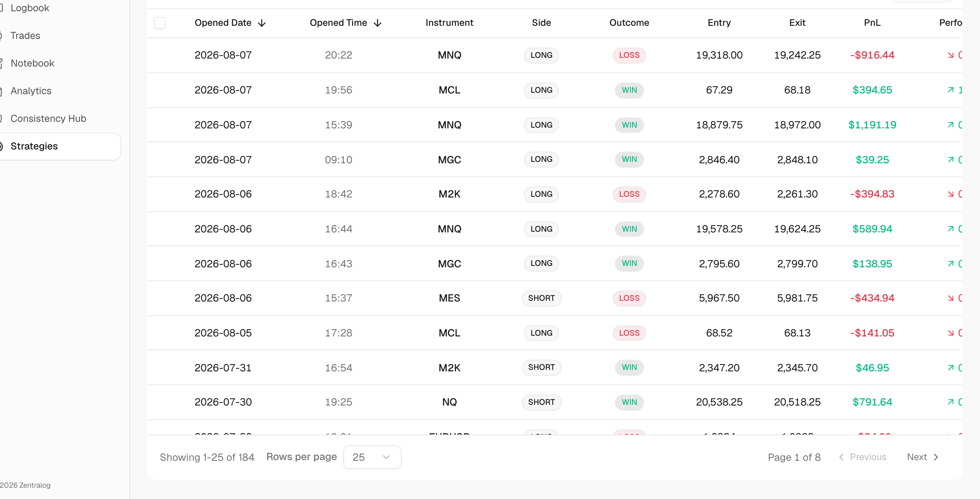Click the SHORT badge in the MES row
Screen dimensions: 980x499
pos(541,298)
